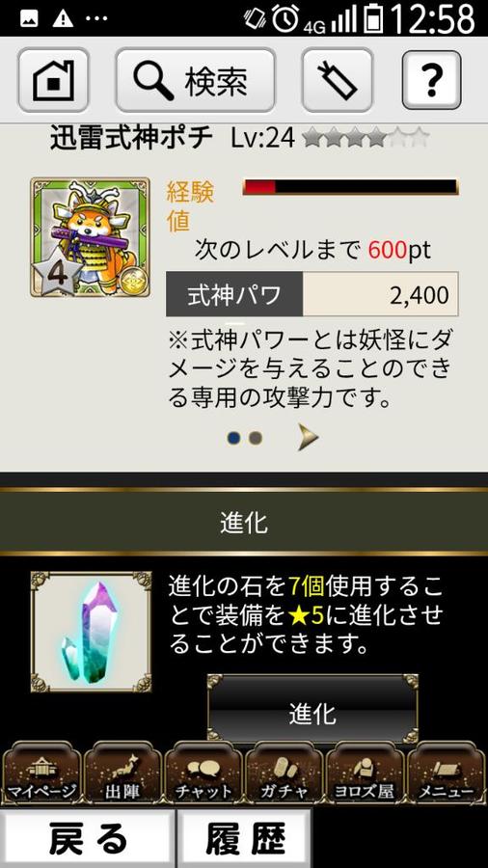
Task: Open メニュー menu scroll icon
Action: point(447,773)
